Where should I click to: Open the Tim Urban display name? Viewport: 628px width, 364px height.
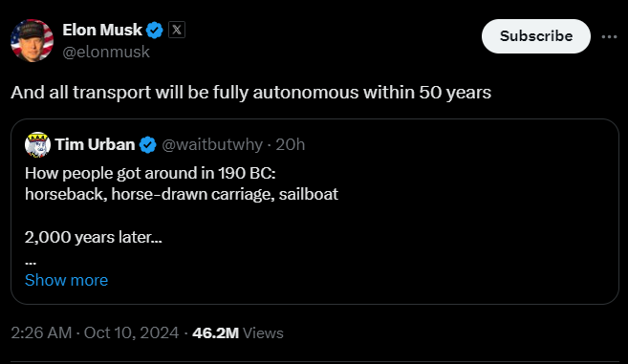pyautogui.click(x=95, y=144)
